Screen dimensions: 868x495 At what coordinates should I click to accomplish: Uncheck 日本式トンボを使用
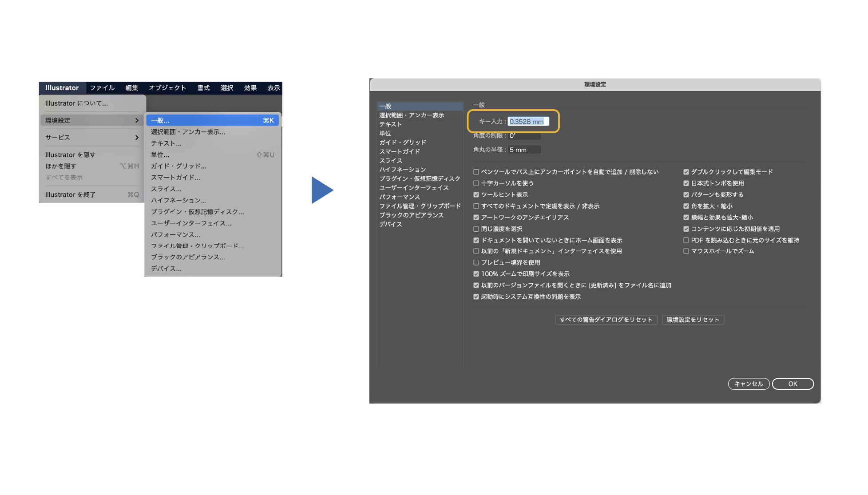point(686,183)
